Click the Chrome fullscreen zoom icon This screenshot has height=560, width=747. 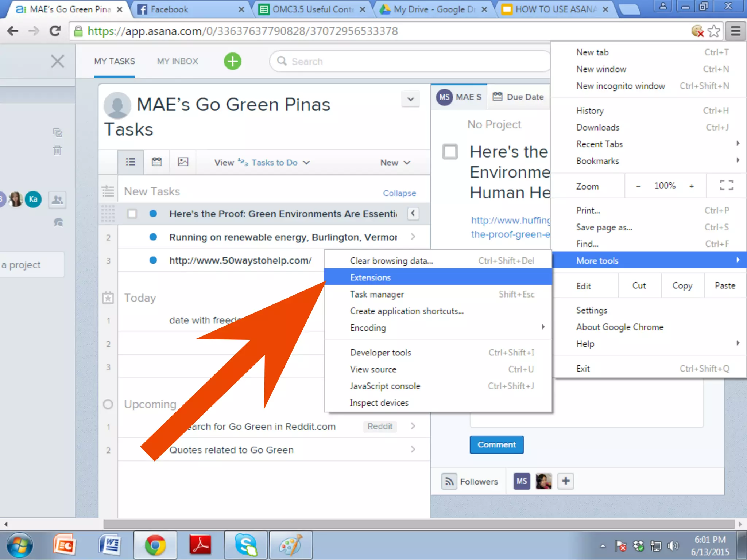click(x=726, y=186)
